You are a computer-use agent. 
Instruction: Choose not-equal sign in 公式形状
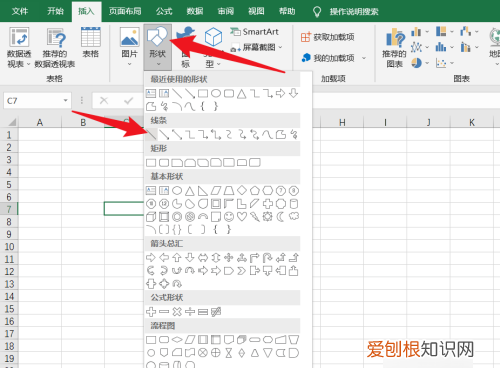coord(216,312)
